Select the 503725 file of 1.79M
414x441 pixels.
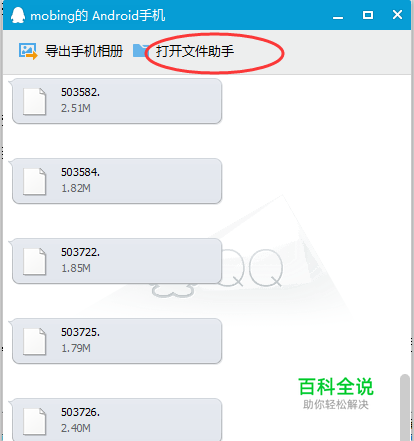(x=116, y=341)
